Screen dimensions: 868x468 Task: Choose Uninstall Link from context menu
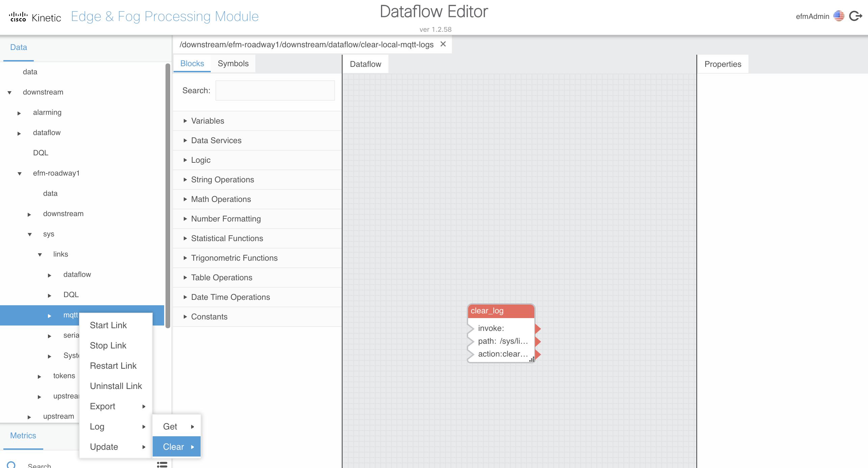(x=116, y=386)
